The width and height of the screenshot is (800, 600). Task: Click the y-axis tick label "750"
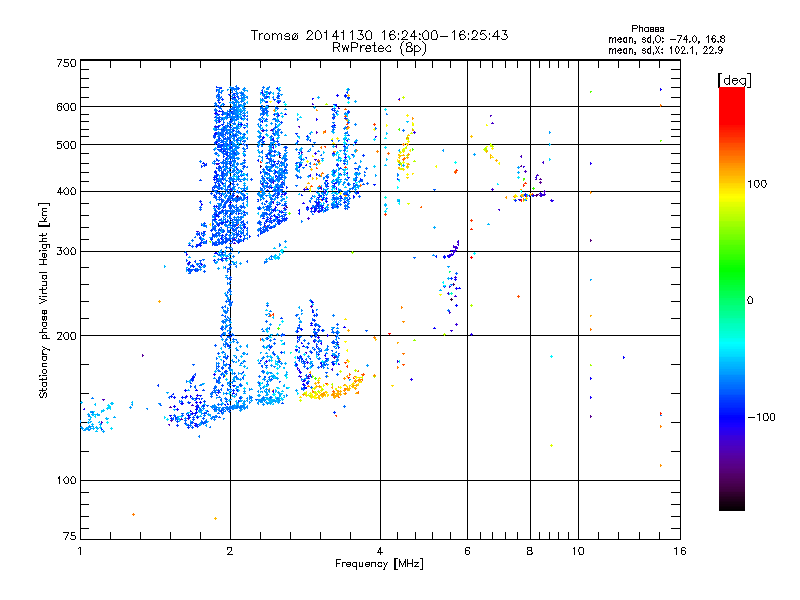coord(66,63)
